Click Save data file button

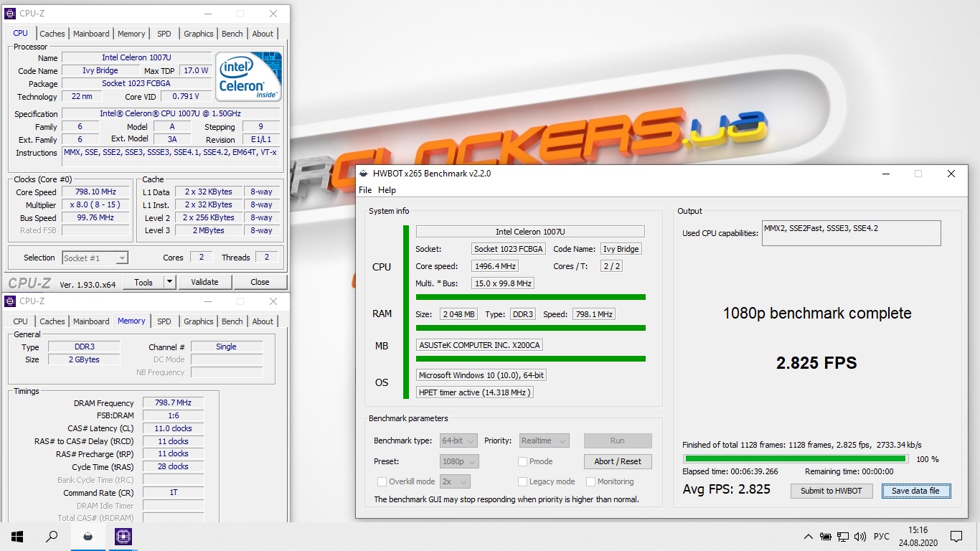tap(915, 491)
